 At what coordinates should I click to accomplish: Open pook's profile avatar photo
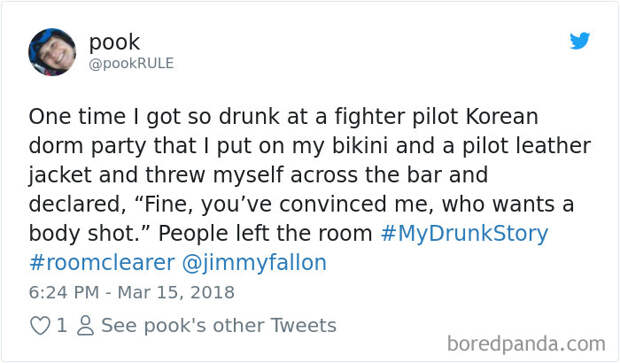point(52,52)
